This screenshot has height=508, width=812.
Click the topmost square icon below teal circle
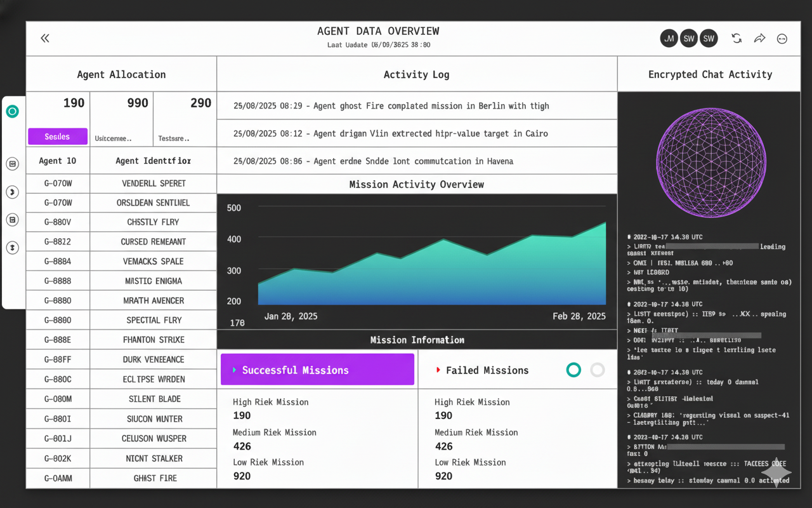point(12,164)
